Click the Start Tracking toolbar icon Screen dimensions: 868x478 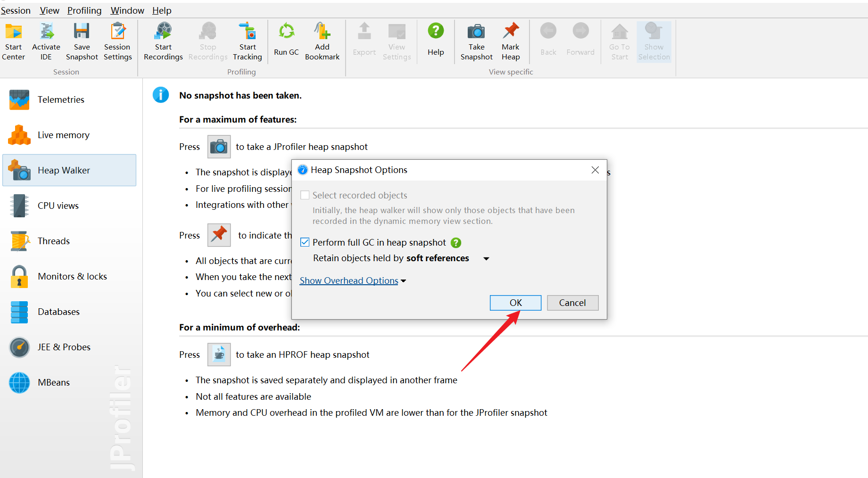pyautogui.click(x=247, y=32)
